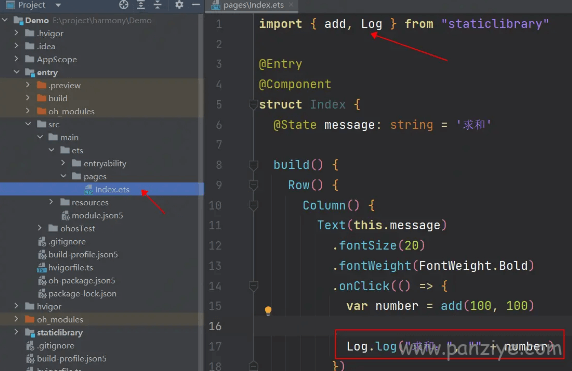Fold the Column() block at line 10
Image resolution: width=572 pixels, height=371 pixels.
[x=253, y=206]
